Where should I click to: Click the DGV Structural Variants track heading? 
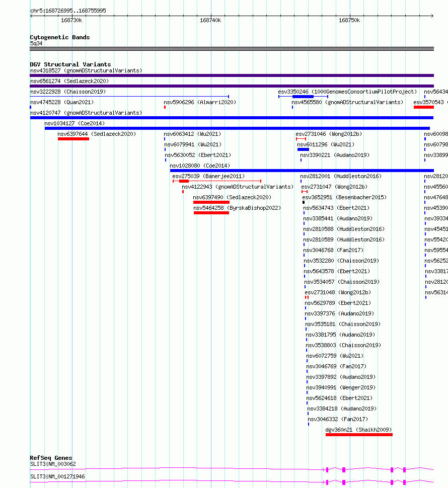tap(70, 65)
